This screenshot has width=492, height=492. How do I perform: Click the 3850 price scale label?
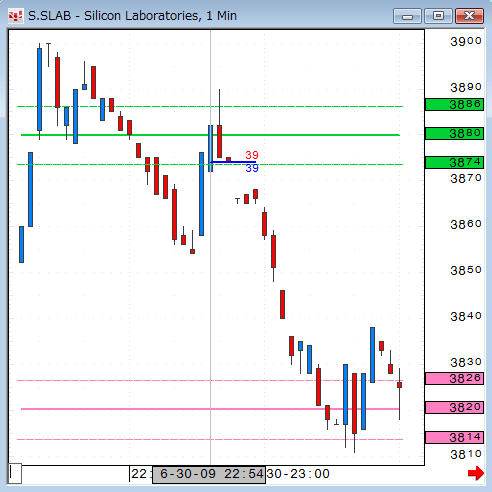[466, 270]
